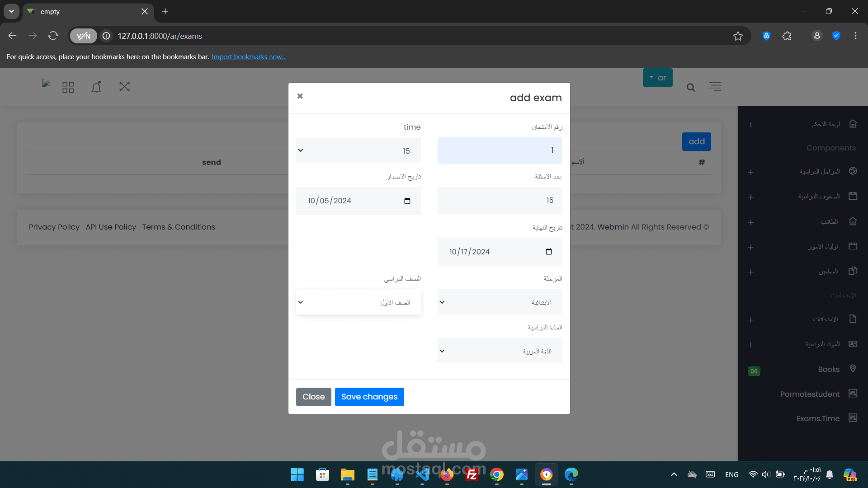868x488 pixels.
Task: Open Exams.Time sidebar menu item
Action: pos(818,418)
